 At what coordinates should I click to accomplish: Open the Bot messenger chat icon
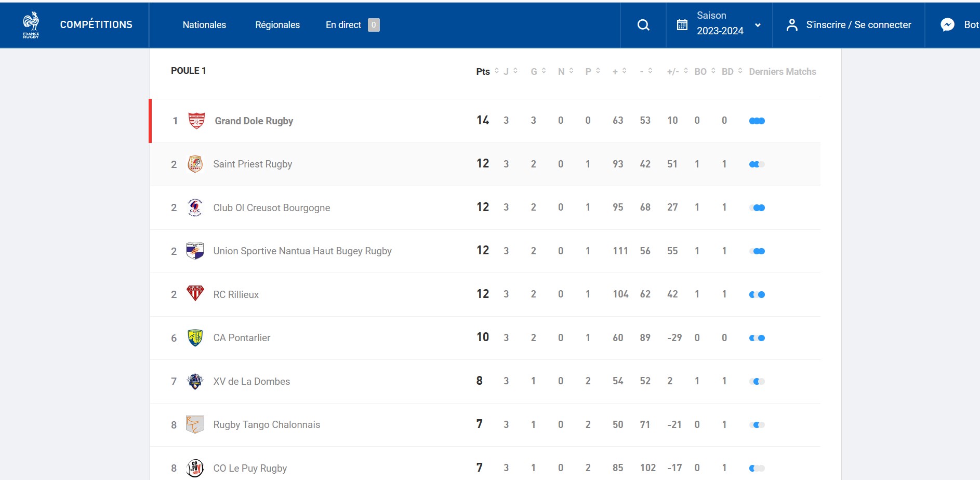[948, 24]
